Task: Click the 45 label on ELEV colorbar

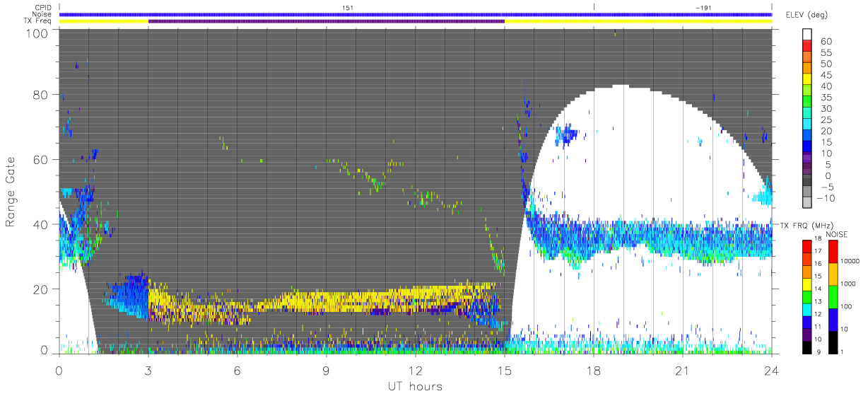Action: pyautogui.click(x=828, y=75)
